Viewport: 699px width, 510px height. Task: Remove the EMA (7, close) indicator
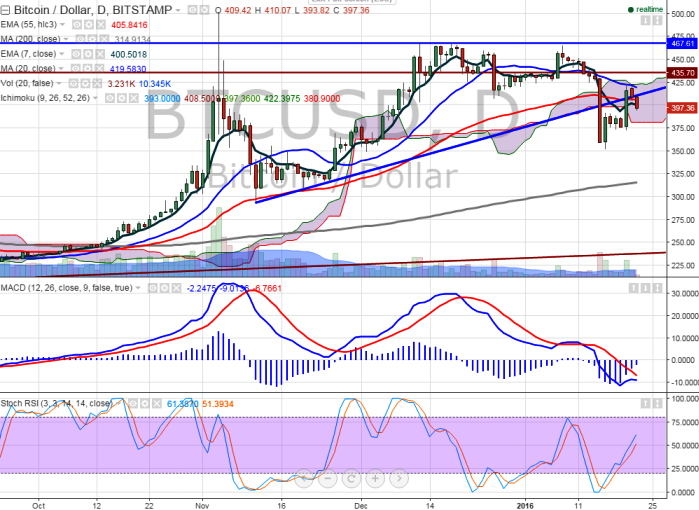coord(100,54)
